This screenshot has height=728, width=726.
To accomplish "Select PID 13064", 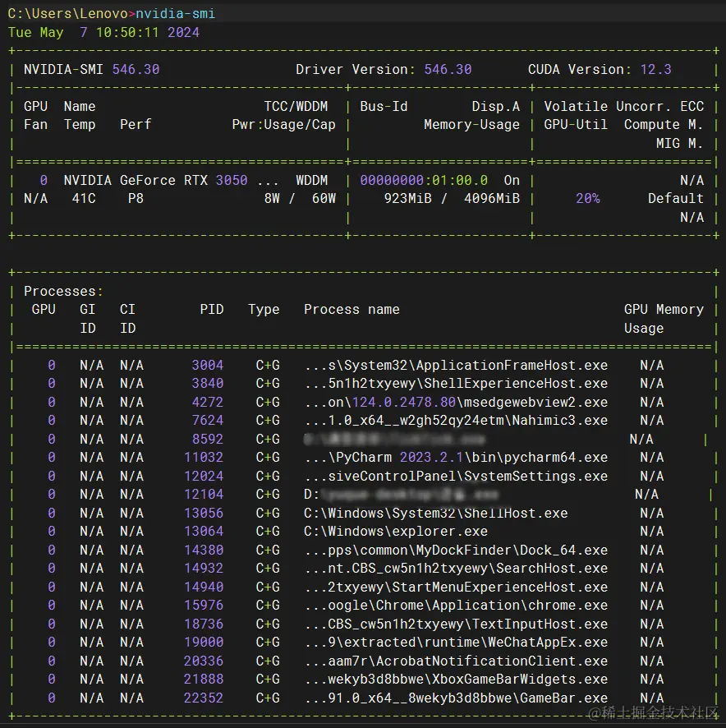I will pos(204,531).
